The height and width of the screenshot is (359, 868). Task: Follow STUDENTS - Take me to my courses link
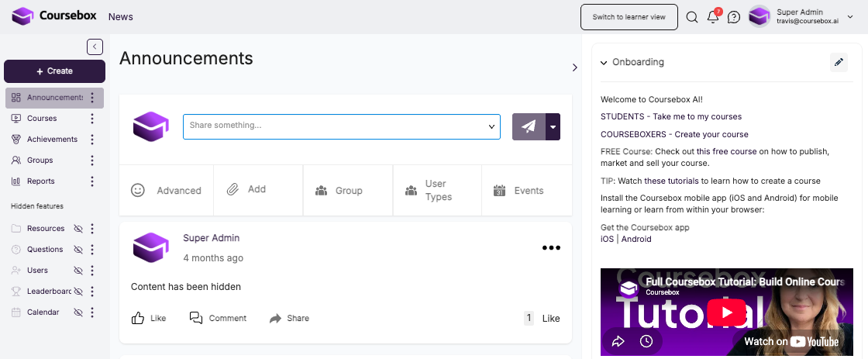pyautogui.click(x=671, y=117)
